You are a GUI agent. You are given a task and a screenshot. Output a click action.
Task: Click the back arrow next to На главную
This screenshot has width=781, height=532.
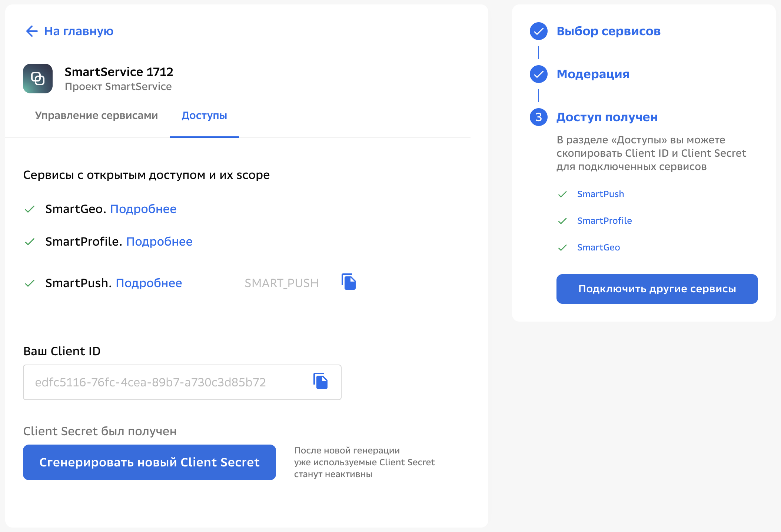32,31
